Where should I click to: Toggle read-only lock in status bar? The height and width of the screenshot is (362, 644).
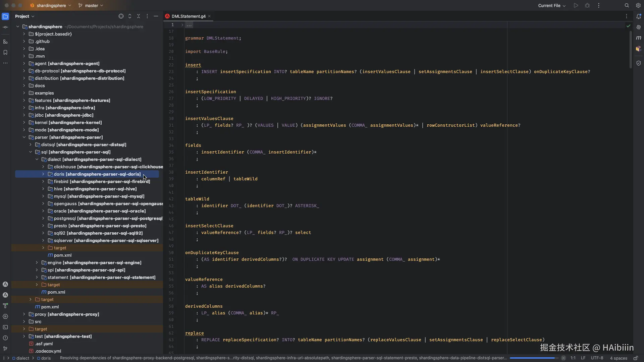(x=635, y=358)
